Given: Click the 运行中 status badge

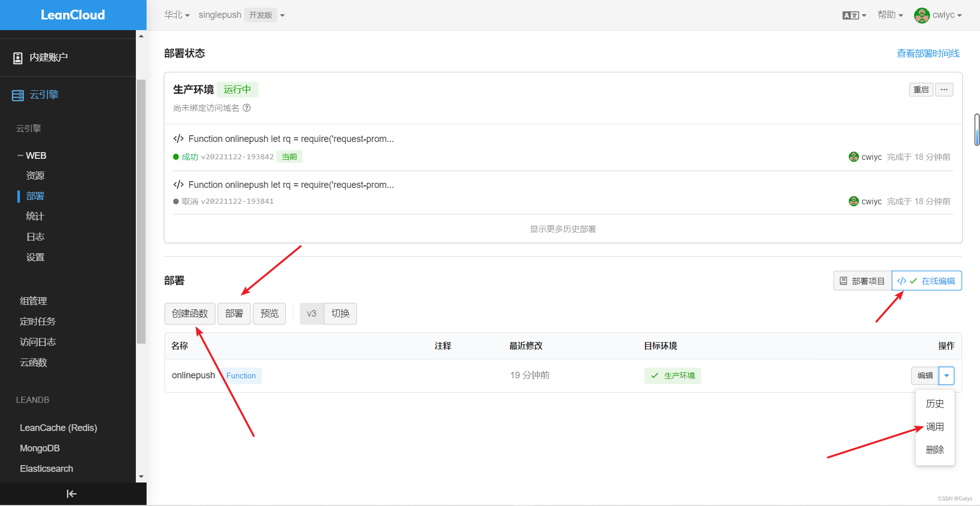Looking at the screenshot, I should 237,89.
